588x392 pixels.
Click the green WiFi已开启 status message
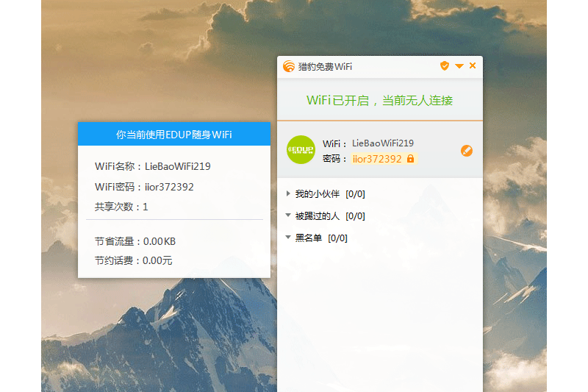point(379,101)
